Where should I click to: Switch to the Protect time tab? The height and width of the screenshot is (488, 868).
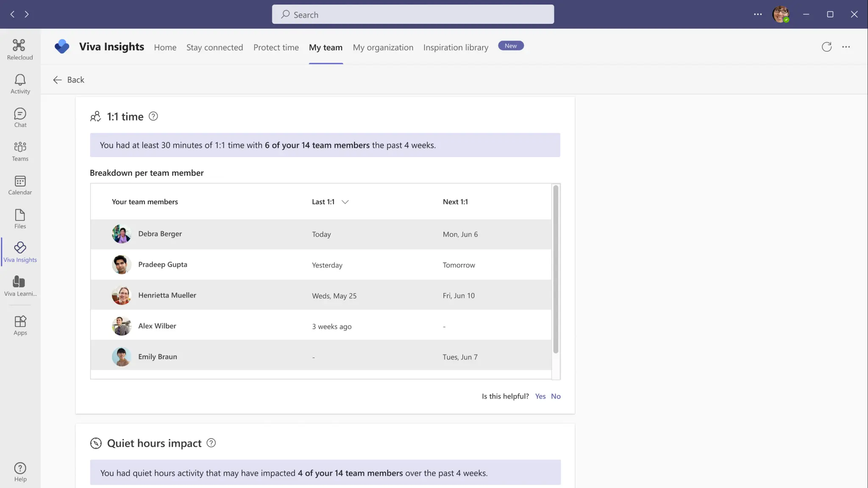pyautogui.click(x=276, y=47)
